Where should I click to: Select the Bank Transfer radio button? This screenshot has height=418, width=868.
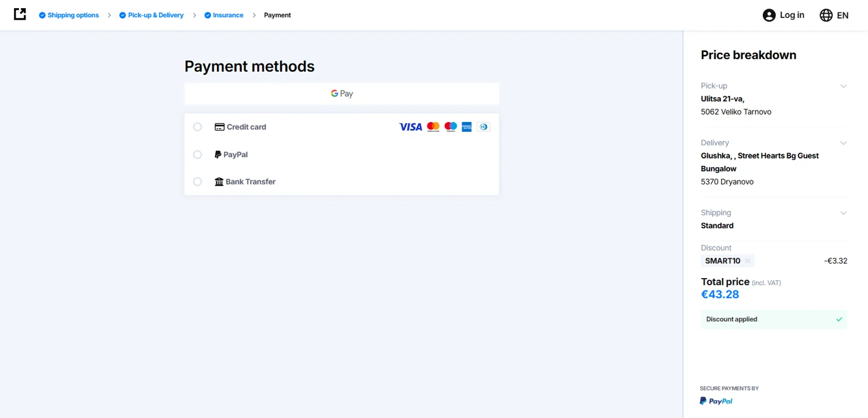tap(197, 182)
